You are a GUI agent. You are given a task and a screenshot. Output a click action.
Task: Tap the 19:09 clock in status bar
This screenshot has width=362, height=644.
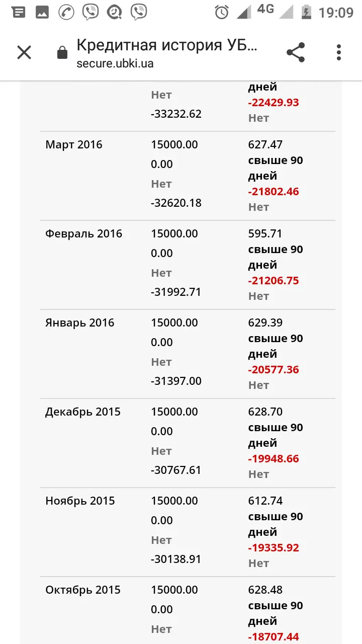pyautogui.click(x=336, y=12)
